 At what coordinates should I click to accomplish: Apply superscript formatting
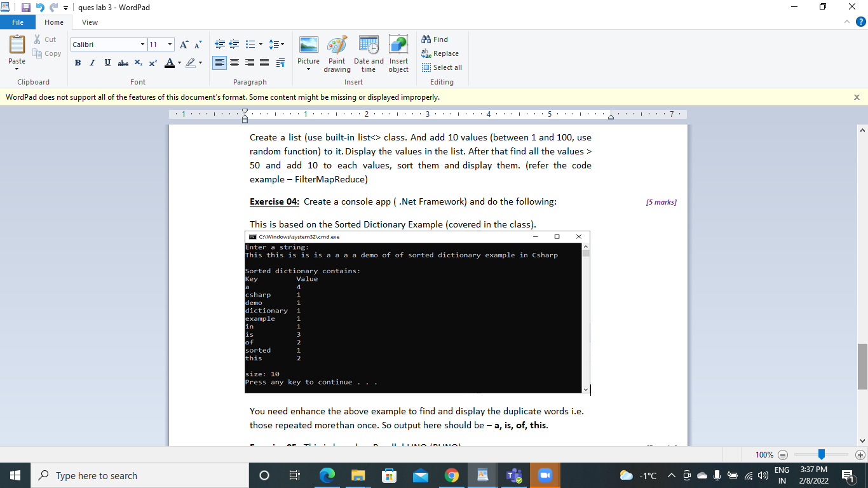pyautogui.click(x=153, y=63)
